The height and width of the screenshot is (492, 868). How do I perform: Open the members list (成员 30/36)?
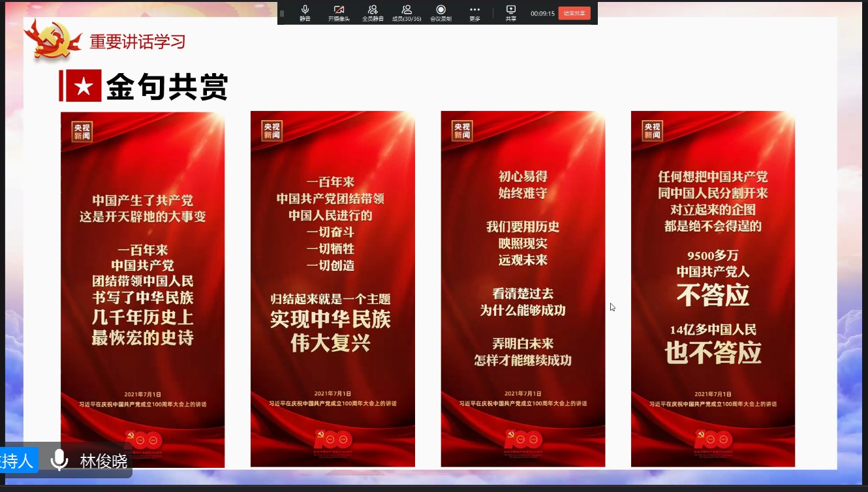click(407, 12)
